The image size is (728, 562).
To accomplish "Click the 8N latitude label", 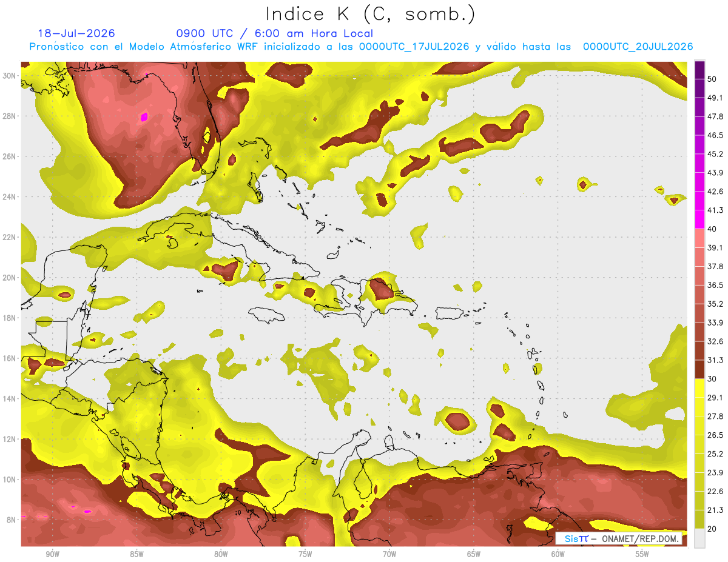I will [11, 520].
